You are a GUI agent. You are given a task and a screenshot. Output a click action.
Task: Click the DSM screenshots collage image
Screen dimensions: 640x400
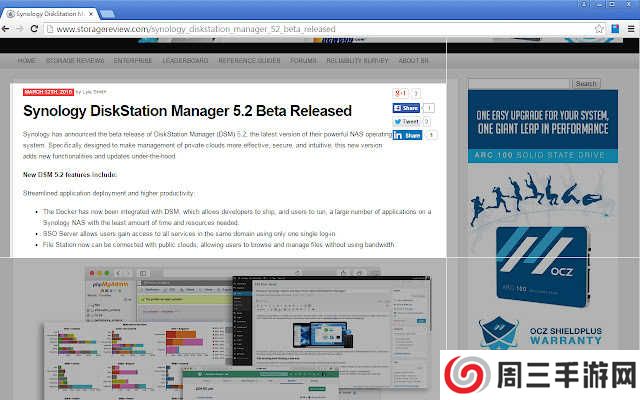pyautogui.click(x=237, y=331)
